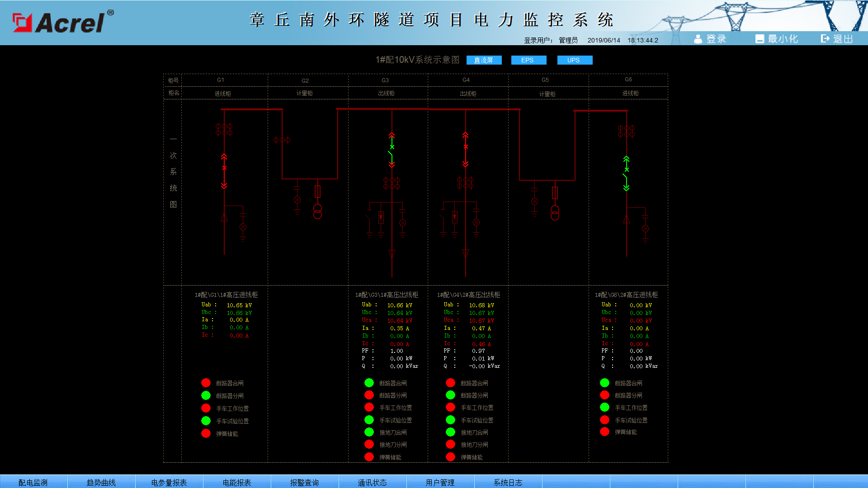This screenshot has width=868, height=488.
Task: Switch to the UPS view
Action: click(574, 60)
